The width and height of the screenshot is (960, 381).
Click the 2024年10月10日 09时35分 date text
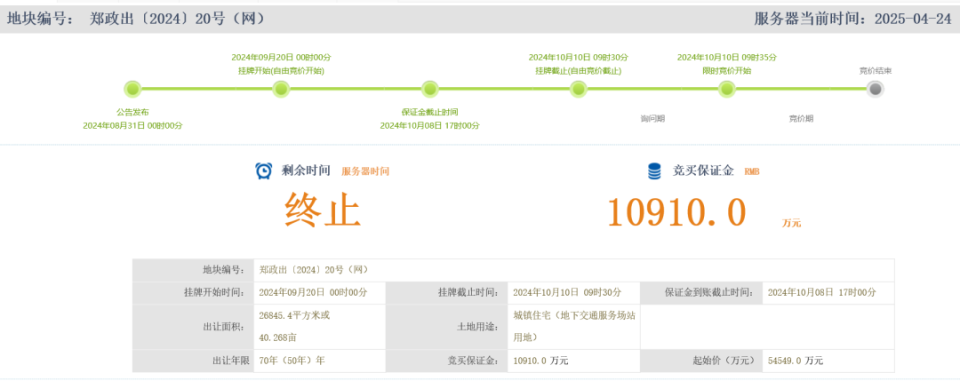click(x=727, y=57)
